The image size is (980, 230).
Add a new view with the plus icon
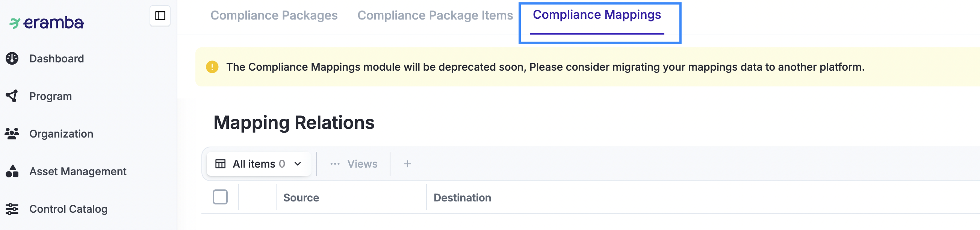point(407,164)
